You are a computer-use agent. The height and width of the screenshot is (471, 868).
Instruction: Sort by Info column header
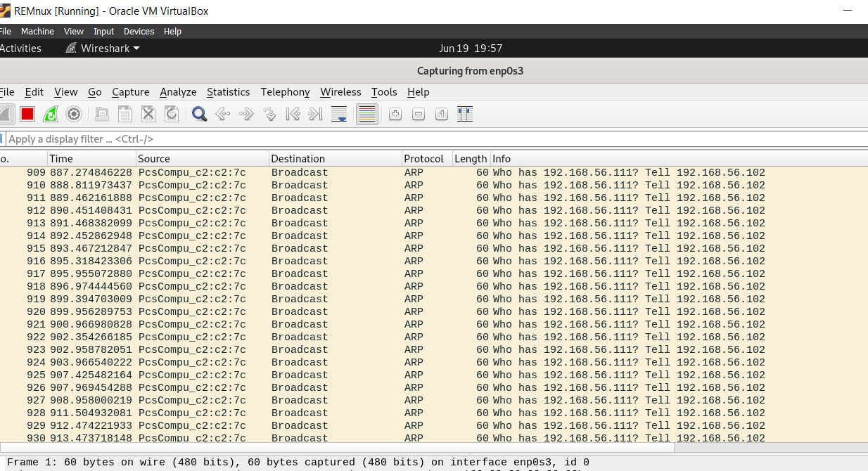(x=679, y=158)
